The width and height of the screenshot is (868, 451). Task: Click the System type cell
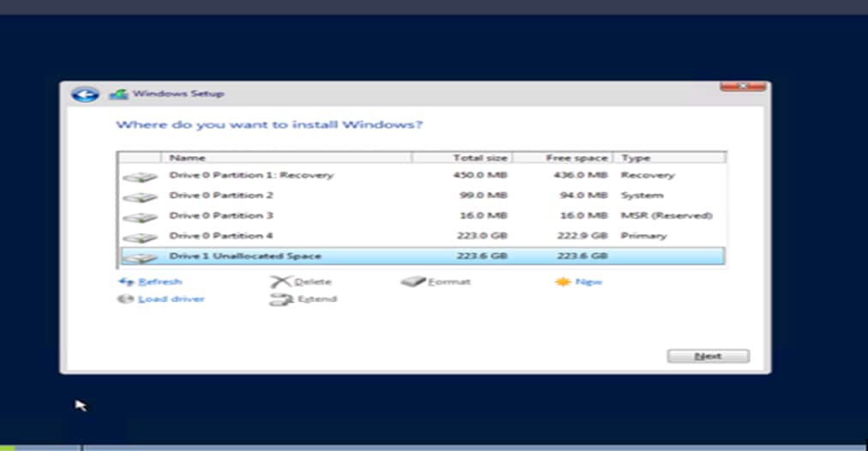coord(642,195)
